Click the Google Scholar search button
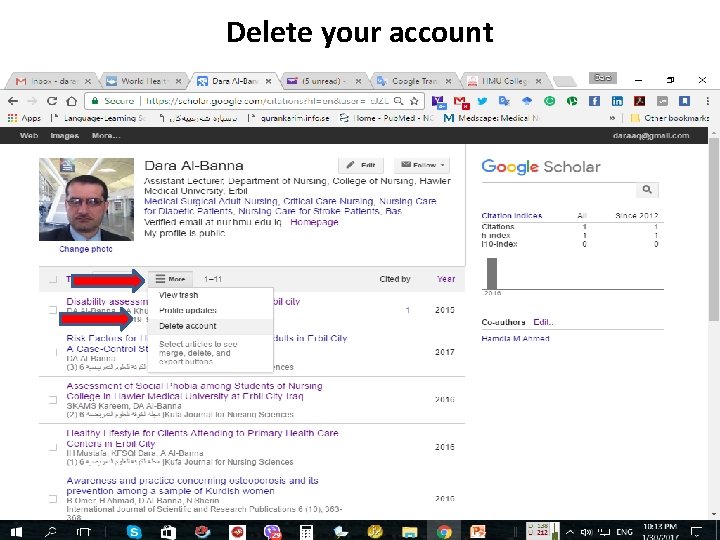 point(647,190)
